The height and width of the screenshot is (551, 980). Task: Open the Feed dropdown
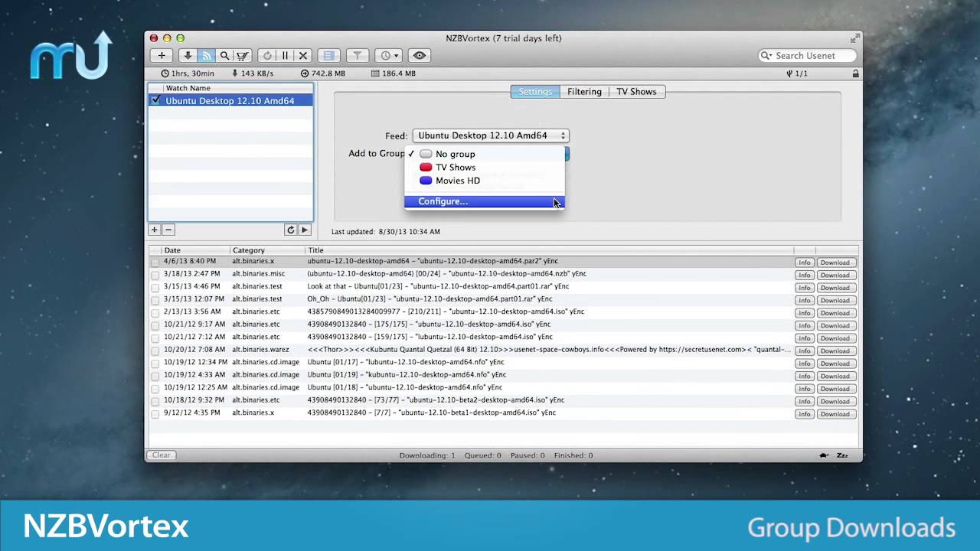point(491,135)
